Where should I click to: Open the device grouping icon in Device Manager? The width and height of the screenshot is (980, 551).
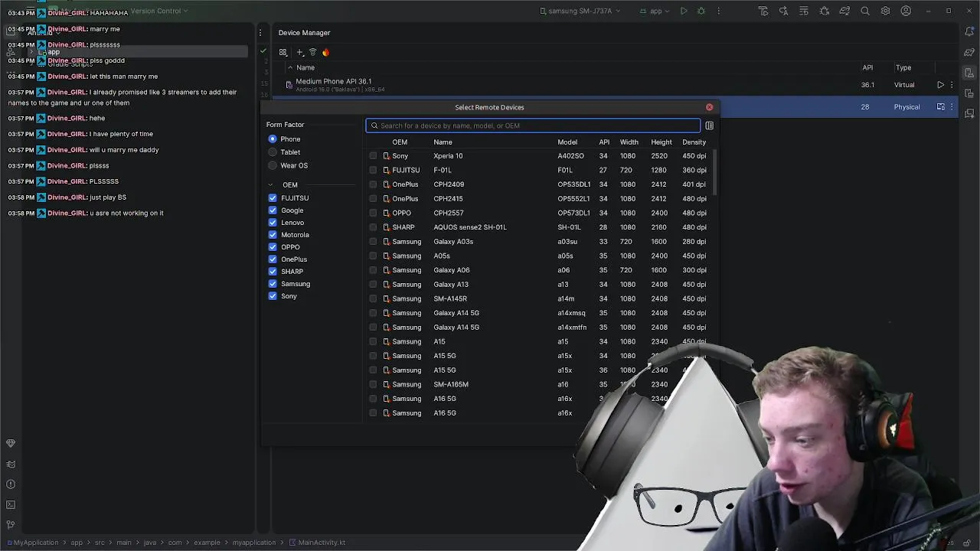tap(283, 52)
